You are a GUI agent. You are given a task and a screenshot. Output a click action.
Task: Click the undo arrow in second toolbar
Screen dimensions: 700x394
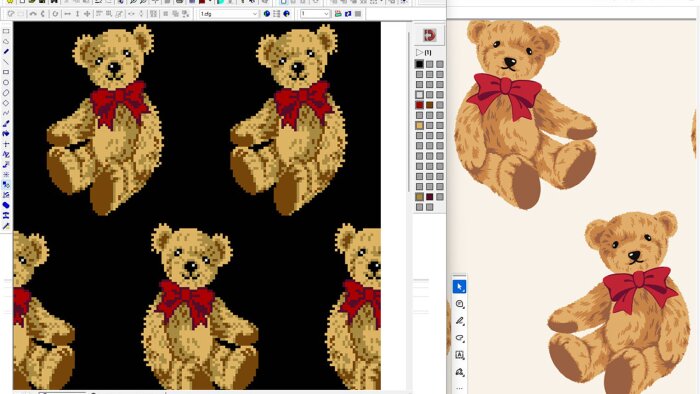33,14
